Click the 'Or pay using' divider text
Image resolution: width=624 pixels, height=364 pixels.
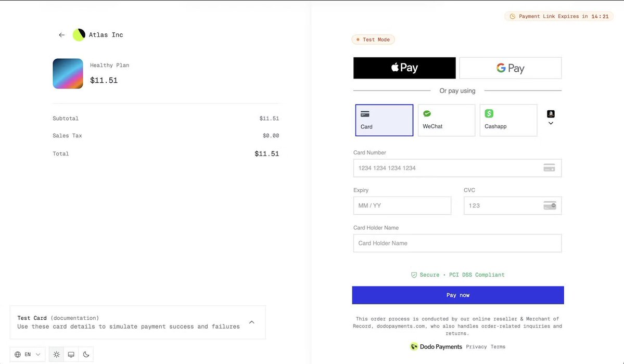pyautogui.click(x=457, y=90)
